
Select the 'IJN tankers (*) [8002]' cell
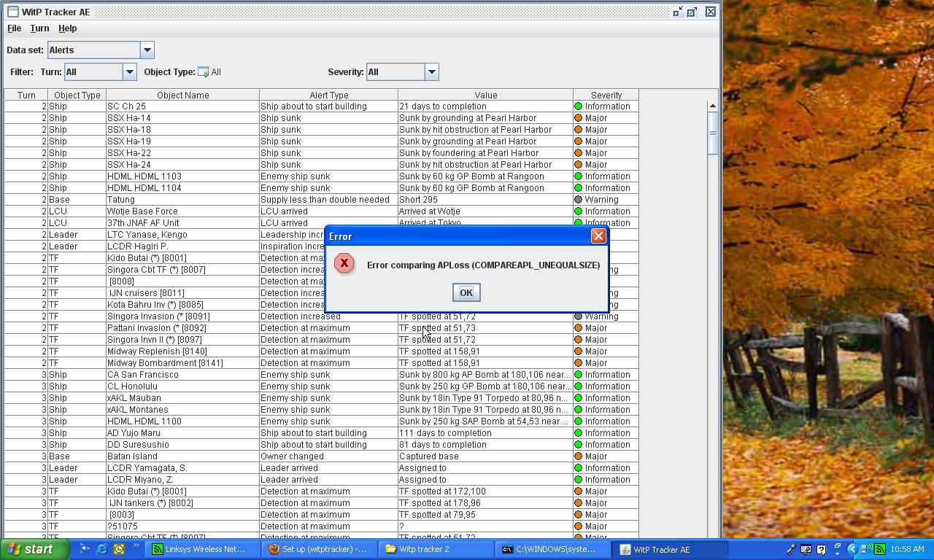(183, 503)
